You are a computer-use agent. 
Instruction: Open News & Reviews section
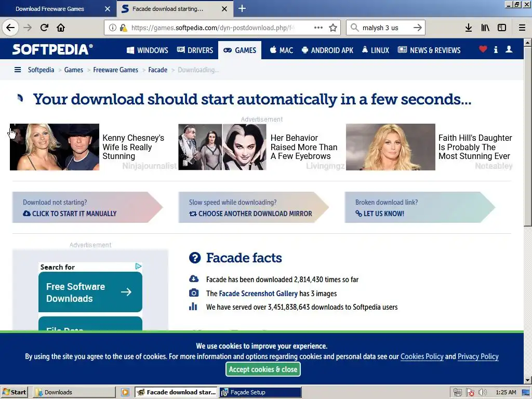point(429,50)
